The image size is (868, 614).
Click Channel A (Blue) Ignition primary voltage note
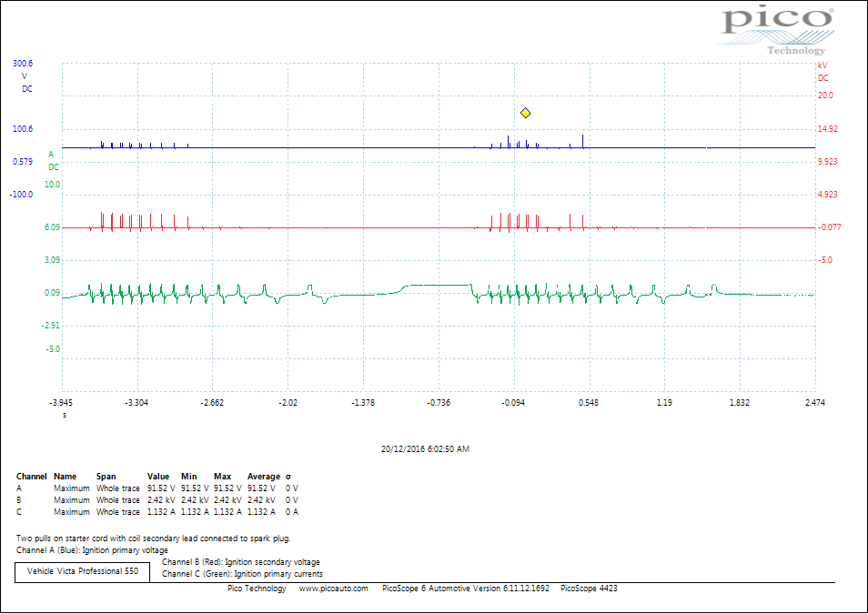click(x=92, y=550)
